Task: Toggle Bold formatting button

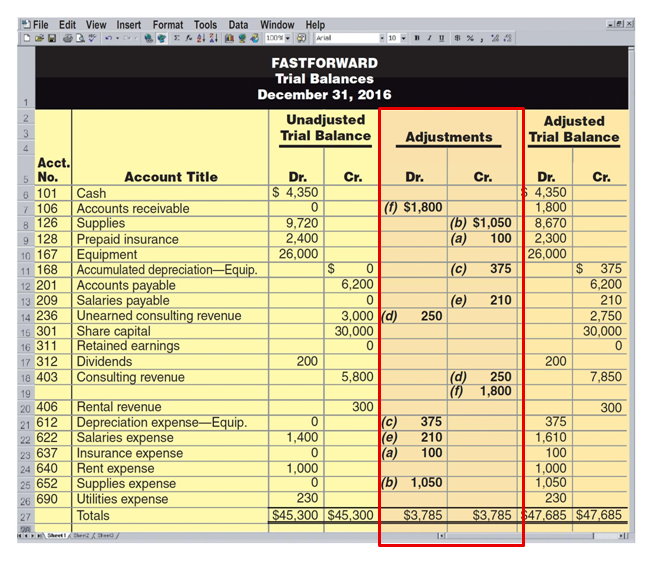Action: point(417,38)
